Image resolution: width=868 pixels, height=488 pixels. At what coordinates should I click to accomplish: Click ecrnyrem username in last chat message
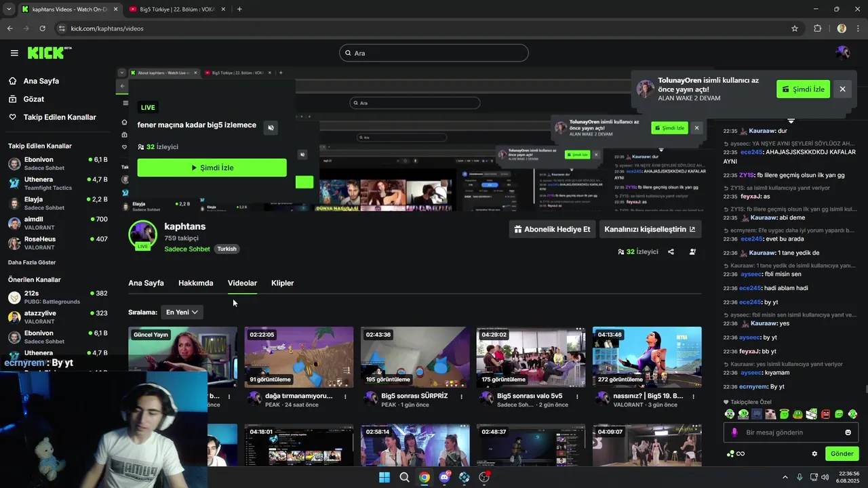pos(753,387)
